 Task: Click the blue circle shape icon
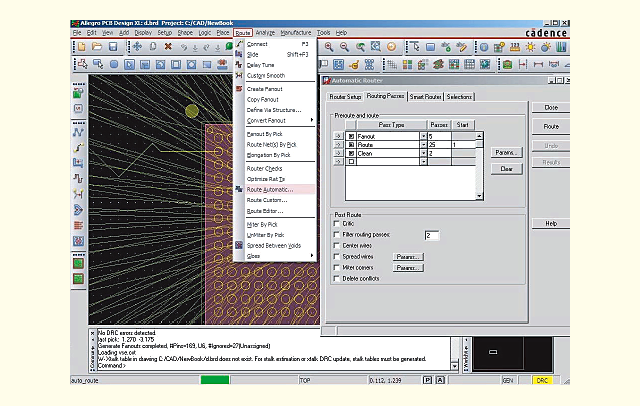[114, 64]
